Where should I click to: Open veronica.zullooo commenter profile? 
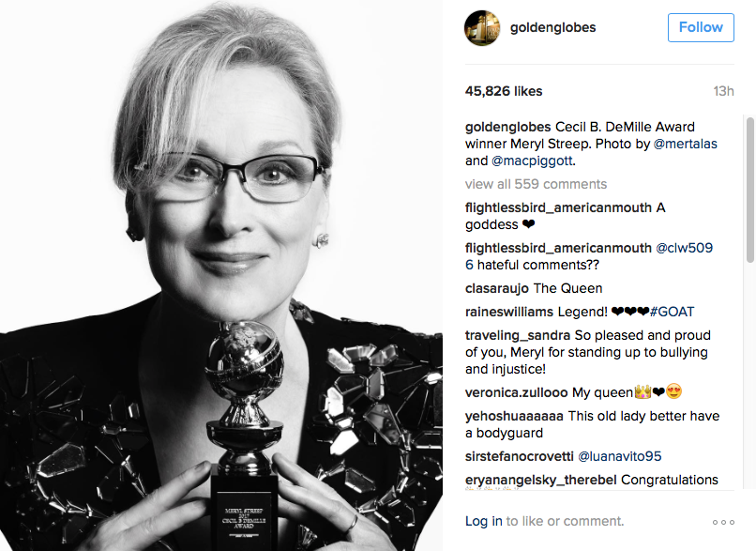click(517, 392)
